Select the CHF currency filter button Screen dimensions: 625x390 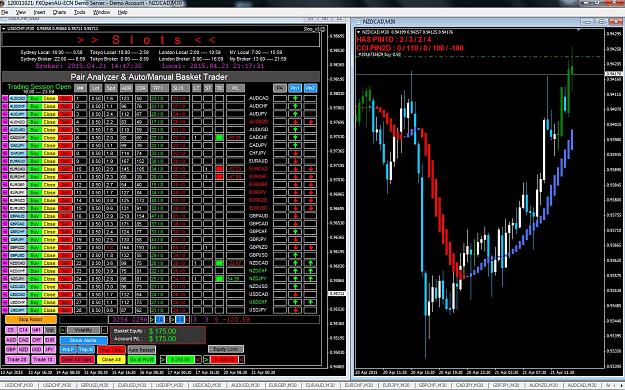(37, 340)
